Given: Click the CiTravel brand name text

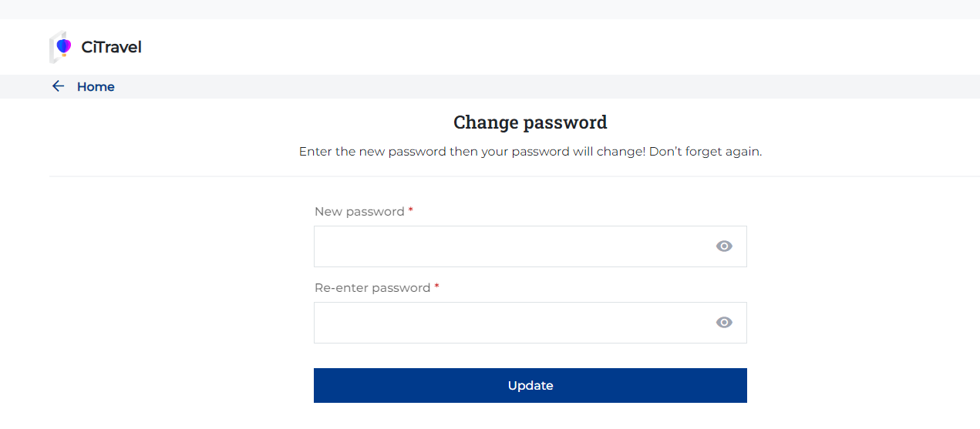Looking at the screenshot, I should coord(111,48).
